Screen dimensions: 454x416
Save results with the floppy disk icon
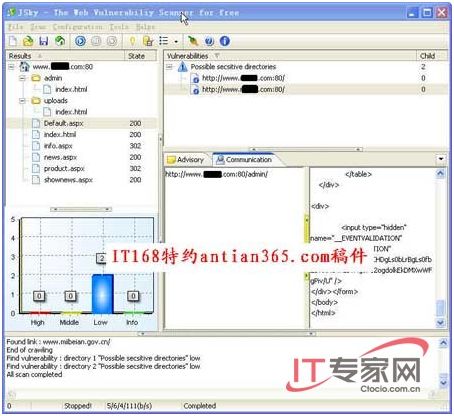44,41
